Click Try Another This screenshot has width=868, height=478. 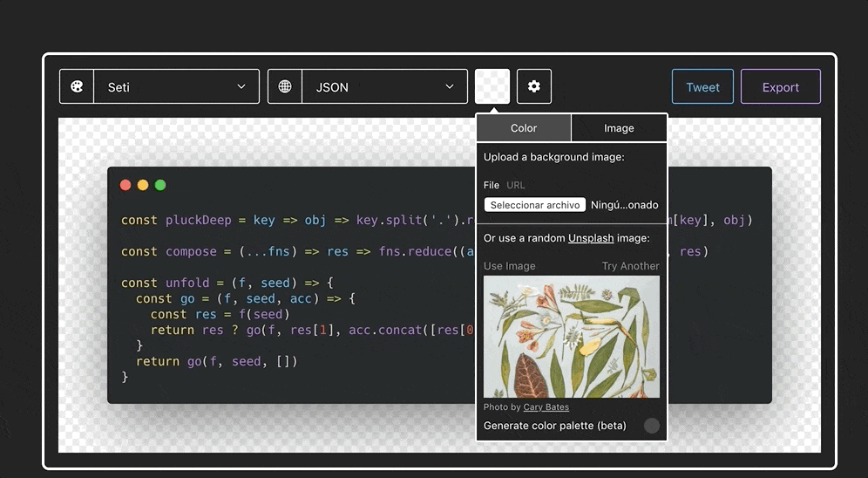630,266
